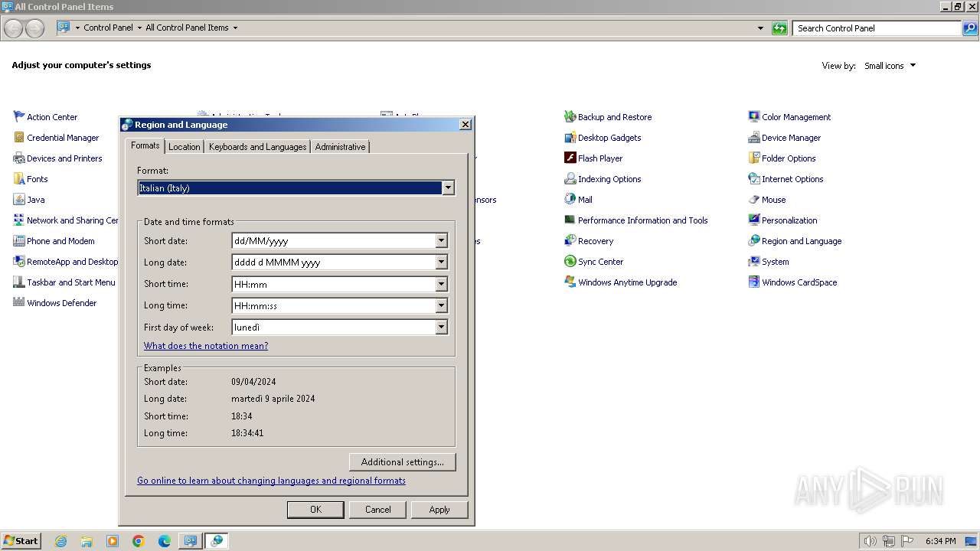This screenshot has height=551, width=980.
Task: Open the Devices and Printers icon
Action: (19, 158)
